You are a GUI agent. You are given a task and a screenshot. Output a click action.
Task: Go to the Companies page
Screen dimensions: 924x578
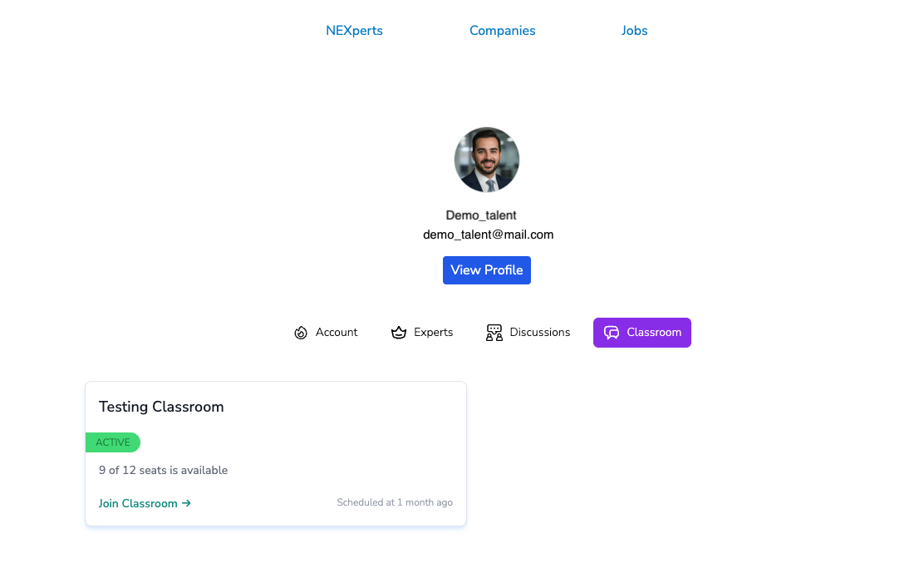[502, 31]
